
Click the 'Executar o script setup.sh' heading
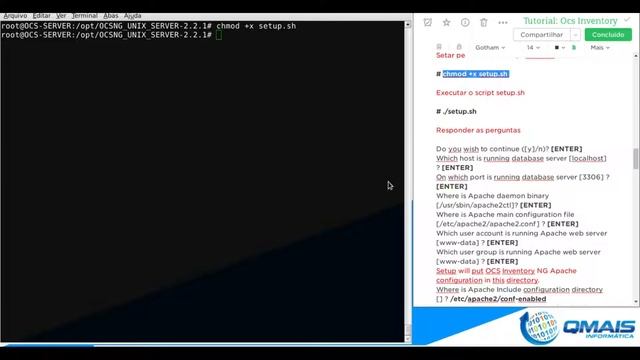[x=480, y=93]
